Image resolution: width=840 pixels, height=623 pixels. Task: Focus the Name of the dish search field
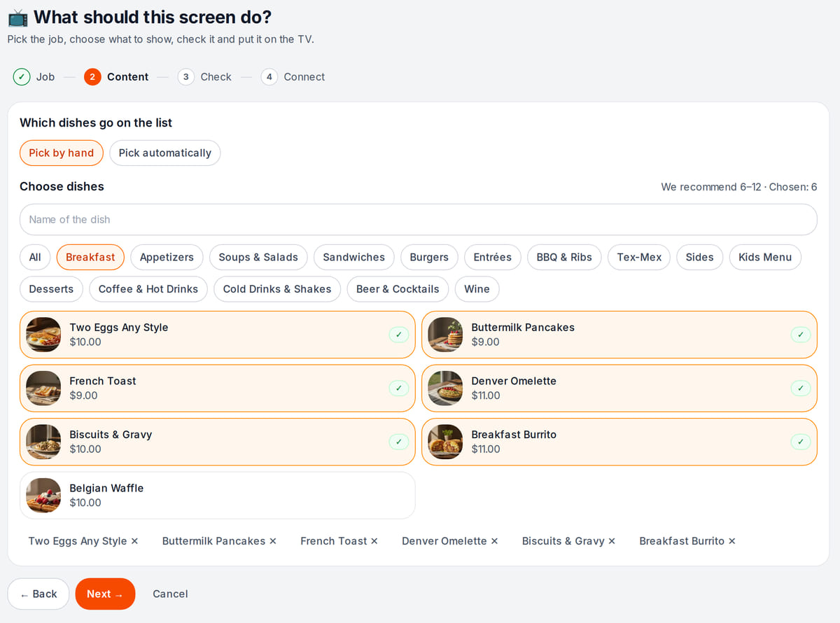(419, 220)
